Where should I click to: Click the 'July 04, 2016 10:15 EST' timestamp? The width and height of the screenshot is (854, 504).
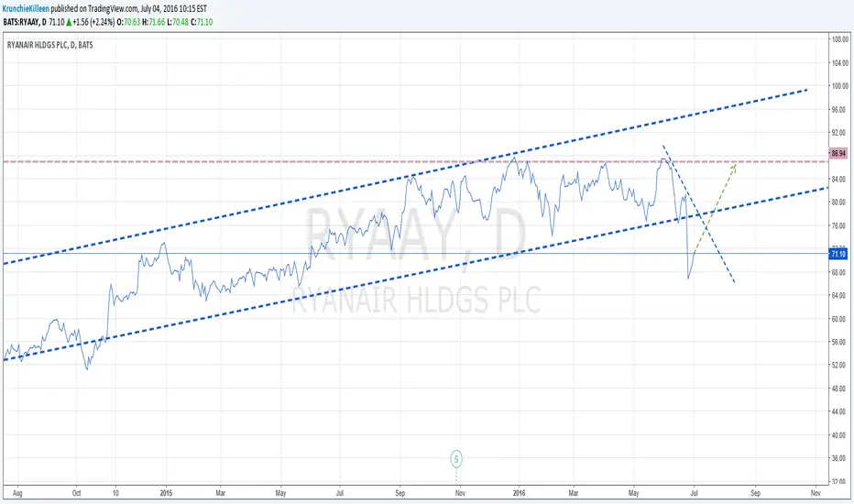[174, 9]
